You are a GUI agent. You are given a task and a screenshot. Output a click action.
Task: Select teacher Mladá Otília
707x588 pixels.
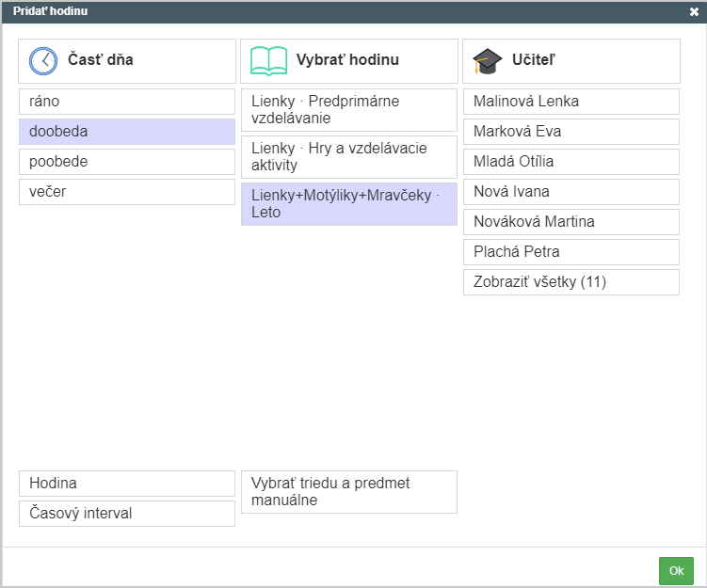571,162
